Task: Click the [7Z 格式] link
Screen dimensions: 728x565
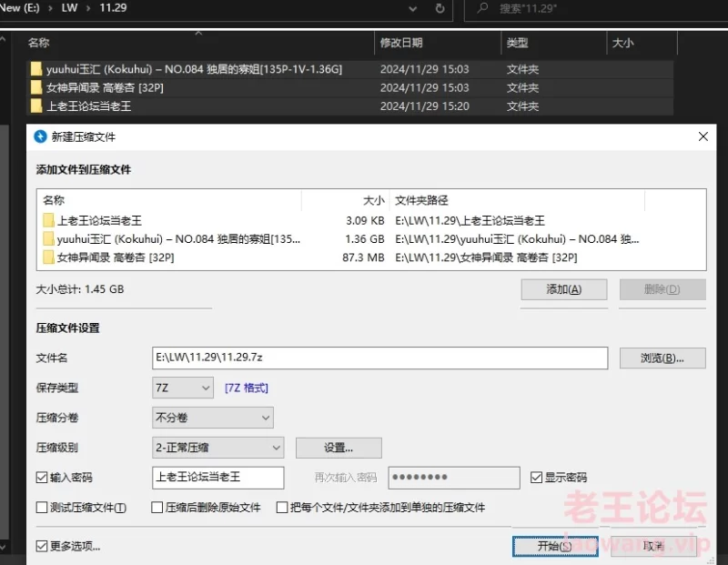Action: pyautogui.click(x=246, y=388)
